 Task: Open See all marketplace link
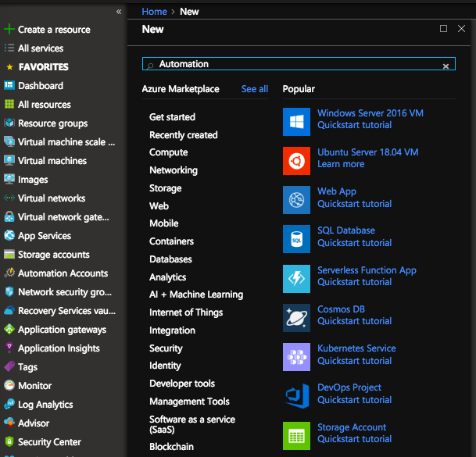(255, 89)
